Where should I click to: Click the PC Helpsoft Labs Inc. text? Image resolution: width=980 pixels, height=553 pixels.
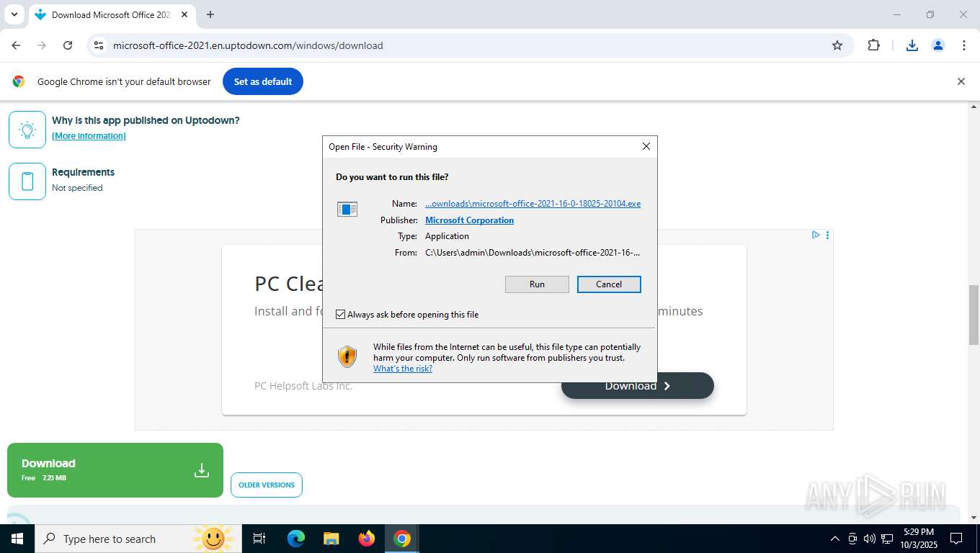(x=303, y=386)
